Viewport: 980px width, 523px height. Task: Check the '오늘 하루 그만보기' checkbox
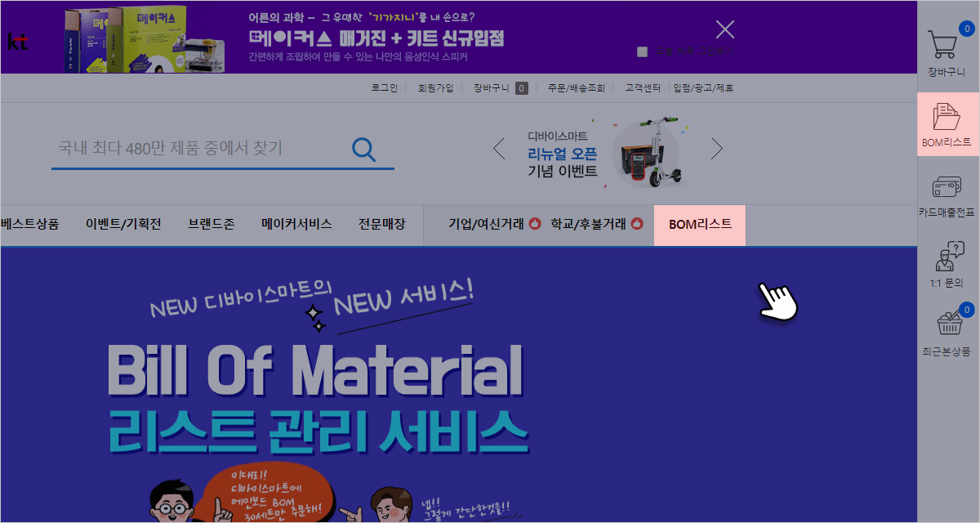(x=642, y=51)
